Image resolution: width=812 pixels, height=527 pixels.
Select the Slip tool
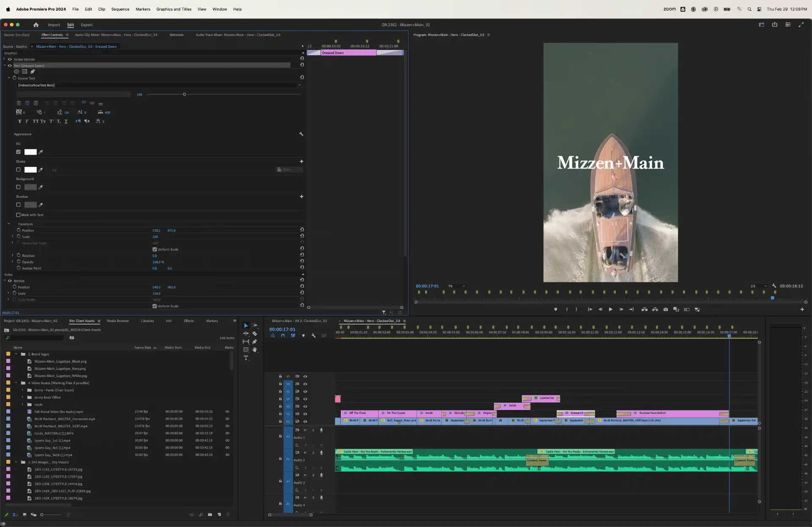click(x=246, y=341)
